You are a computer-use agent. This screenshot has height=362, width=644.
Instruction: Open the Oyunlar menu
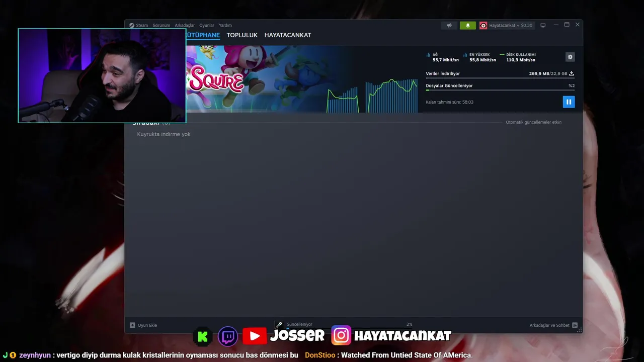[207, 25]
